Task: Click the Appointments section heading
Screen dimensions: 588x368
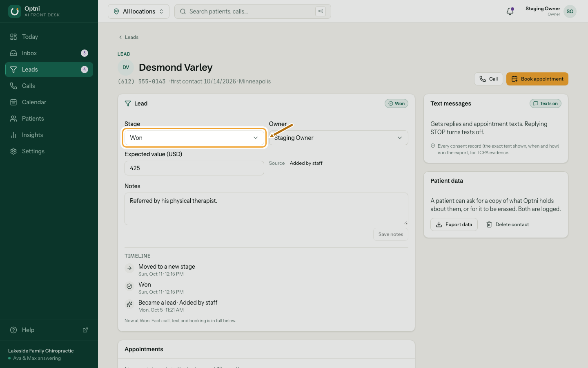Action: 144,349
